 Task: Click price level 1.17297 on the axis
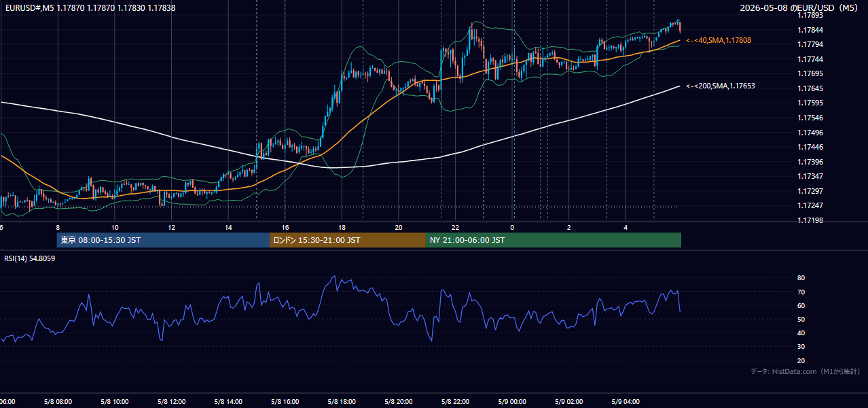tap(810, 191)
